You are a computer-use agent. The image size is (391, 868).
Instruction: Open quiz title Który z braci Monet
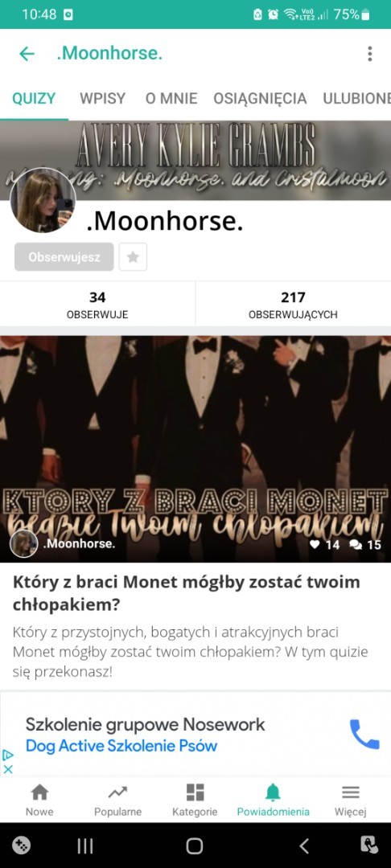[186, 593]
